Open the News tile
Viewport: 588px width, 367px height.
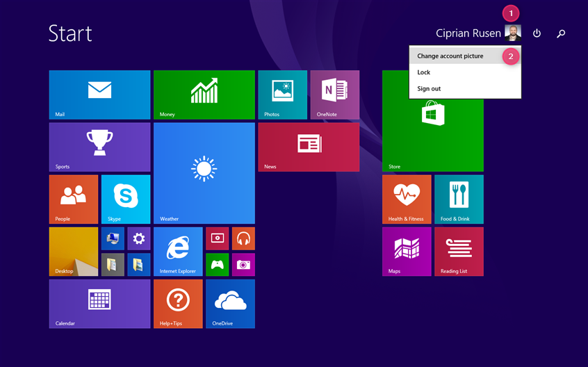(309, 147)
